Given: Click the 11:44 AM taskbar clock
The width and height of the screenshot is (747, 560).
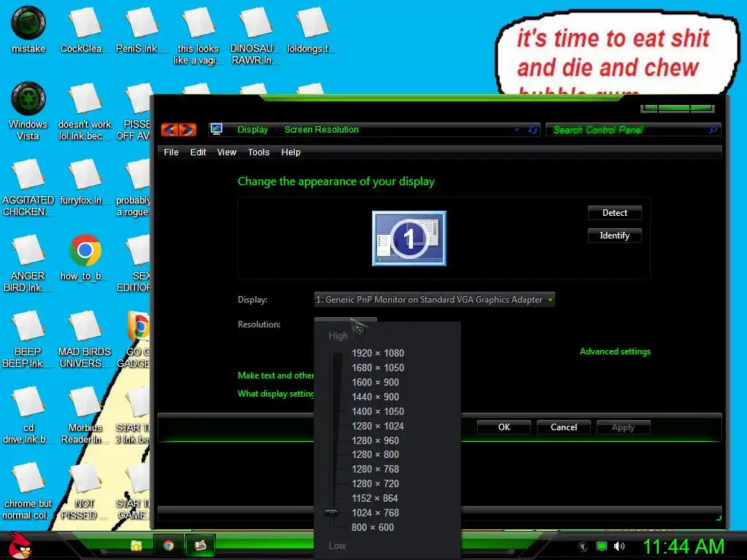Looking at the screenshot, I should [x=684, y=546].
